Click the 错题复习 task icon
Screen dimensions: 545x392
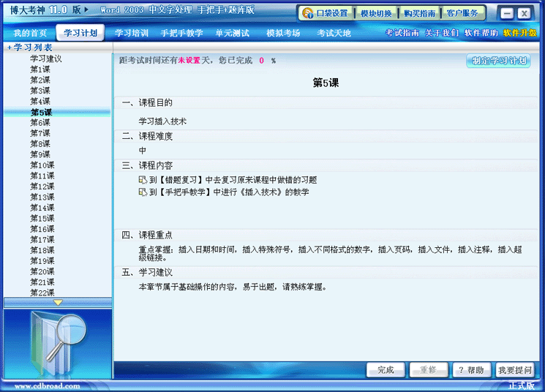coord(143,180)
